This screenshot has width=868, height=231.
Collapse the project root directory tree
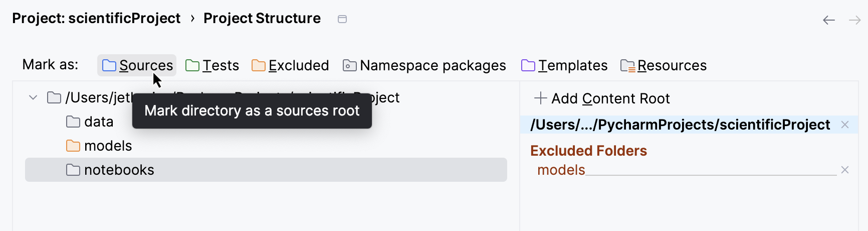pos(33,97)
